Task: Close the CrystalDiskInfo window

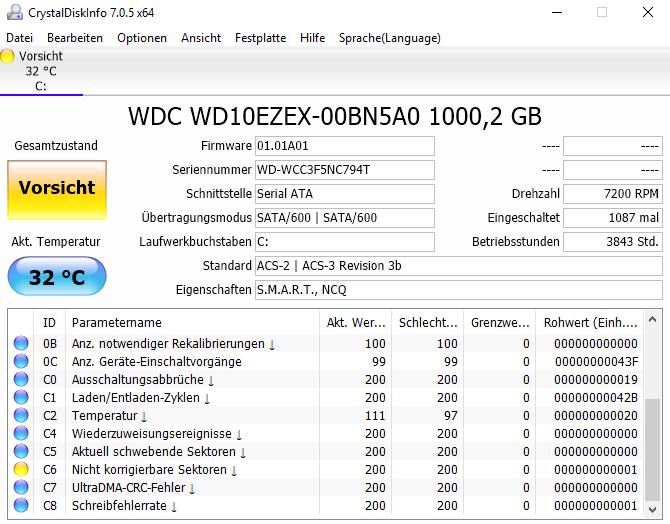Action: (x=648, y=12)
